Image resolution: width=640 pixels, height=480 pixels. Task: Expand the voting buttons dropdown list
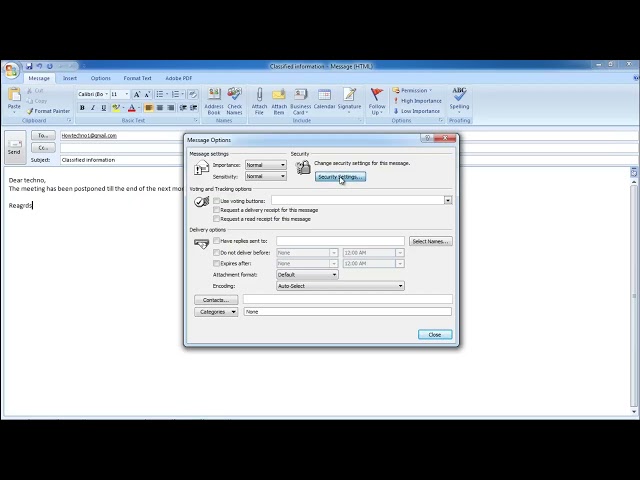click(x=448, y=200)
